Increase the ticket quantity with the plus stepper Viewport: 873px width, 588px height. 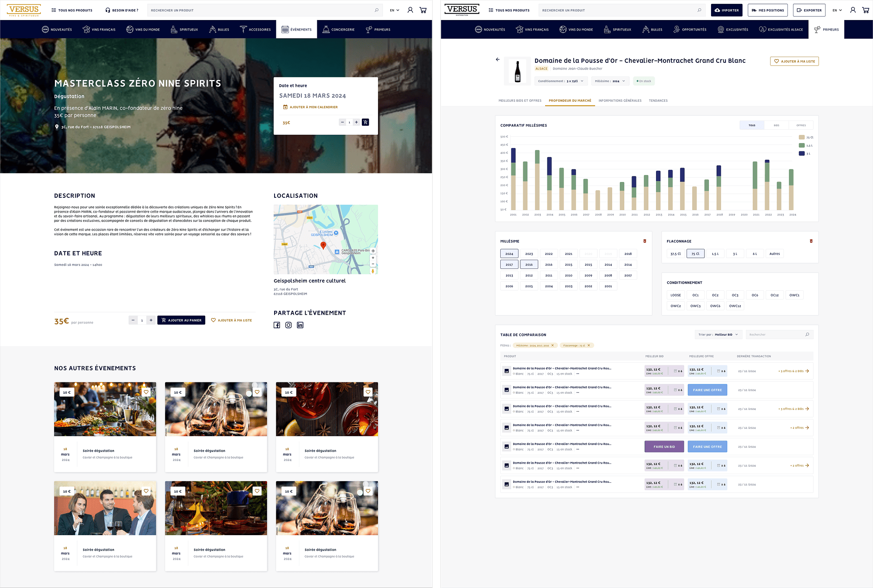151,320
